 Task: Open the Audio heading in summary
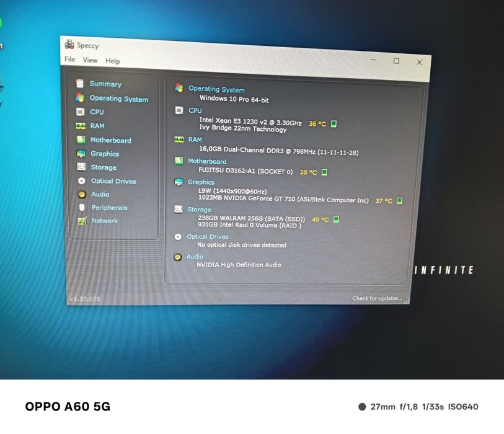195,257
